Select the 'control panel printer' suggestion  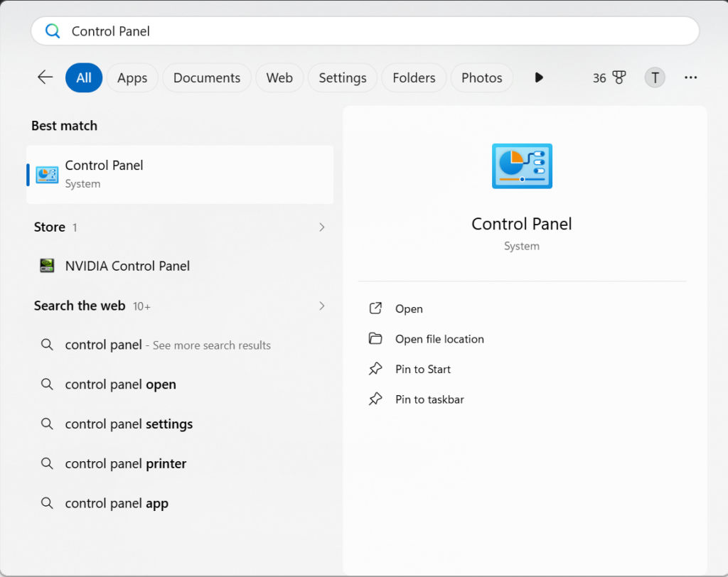click(x=180, y=463)
